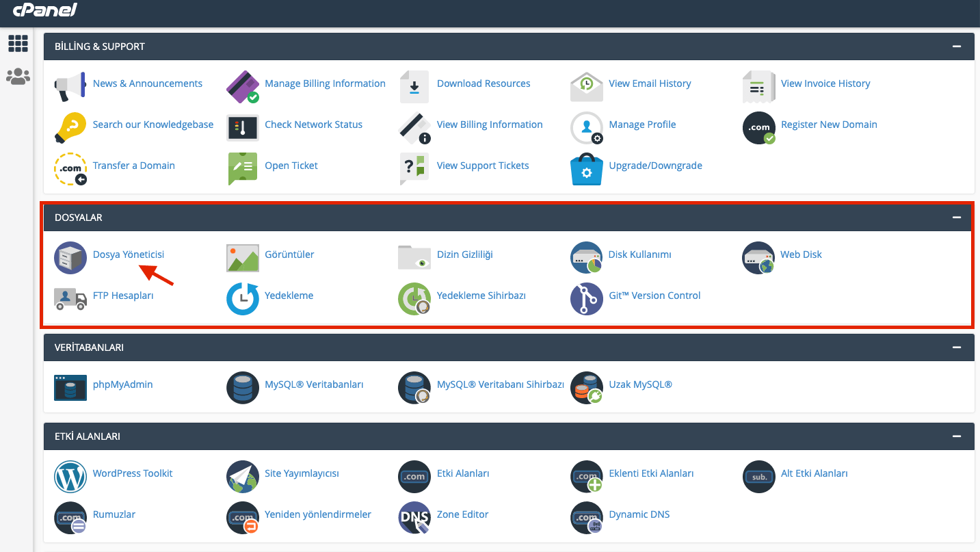Image resolution: width=980 pixels, height=552 pixels.
Task: Open the MySQL® Veritabanı Sihirbazı link
Action: [x=501, y=384]
